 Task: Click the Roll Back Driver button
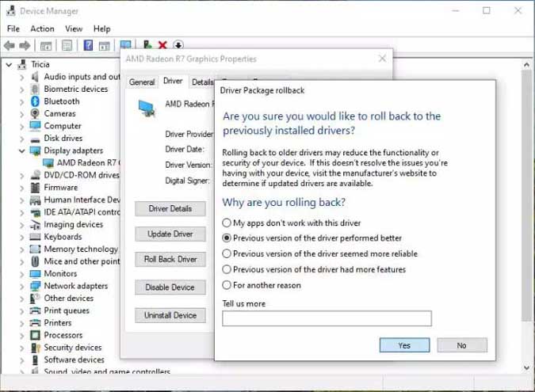[x=170, y=260]
